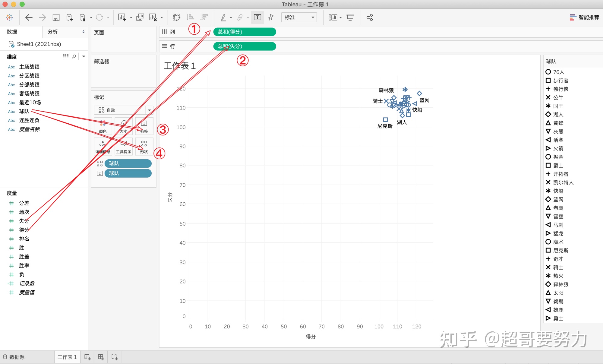This screenshot has width=603, height=364.
Task: Expand the highlight dropdown arrow
Action: point(231,18)
